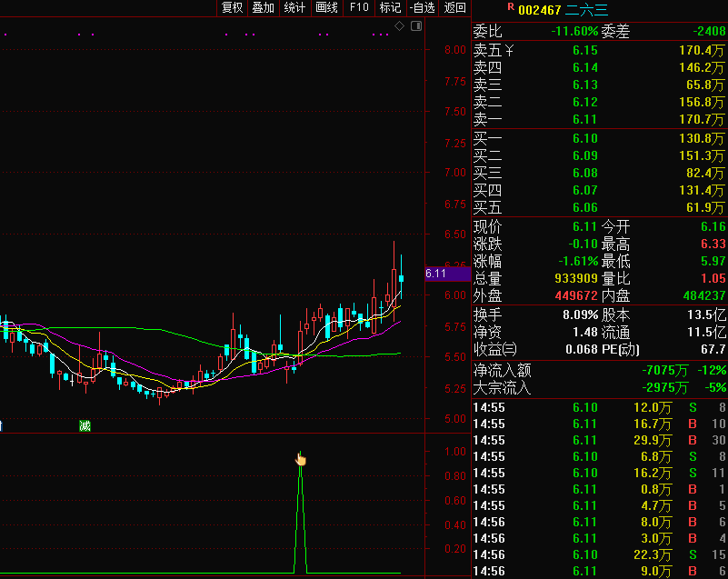This screenshot has width=728, height=579.
Task: Click the 14:55 trade row with 29.9万
Action: [599, 440]
